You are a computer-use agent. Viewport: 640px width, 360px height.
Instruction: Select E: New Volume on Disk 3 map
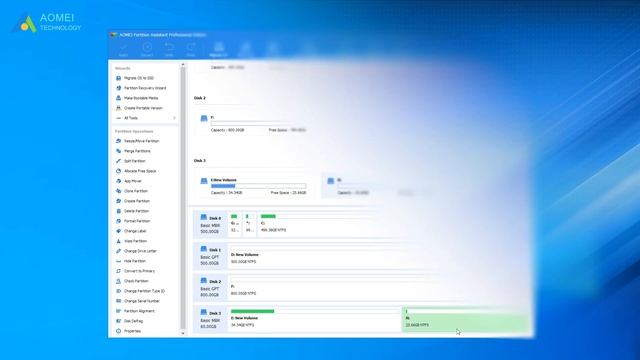click(315, 319)
